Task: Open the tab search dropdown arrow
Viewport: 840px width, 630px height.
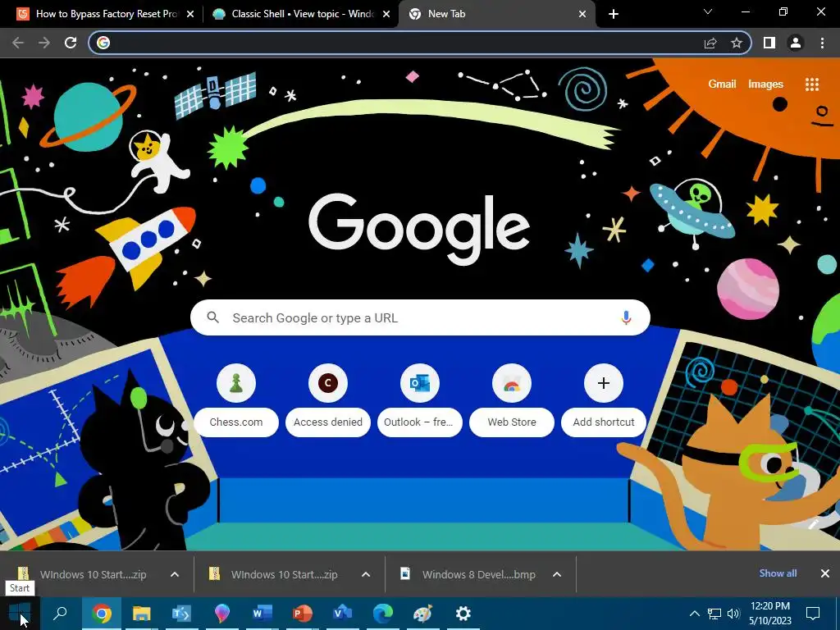Action: tap(708, 11)
